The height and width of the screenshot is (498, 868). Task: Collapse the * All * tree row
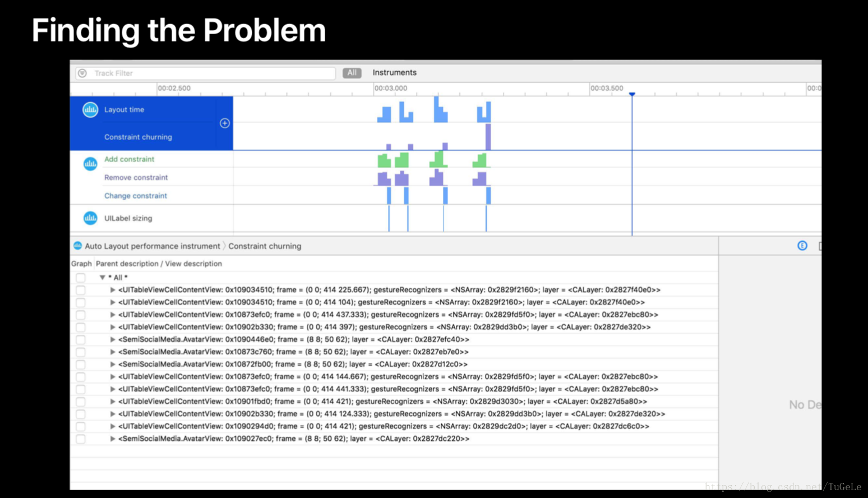[103, 278]
